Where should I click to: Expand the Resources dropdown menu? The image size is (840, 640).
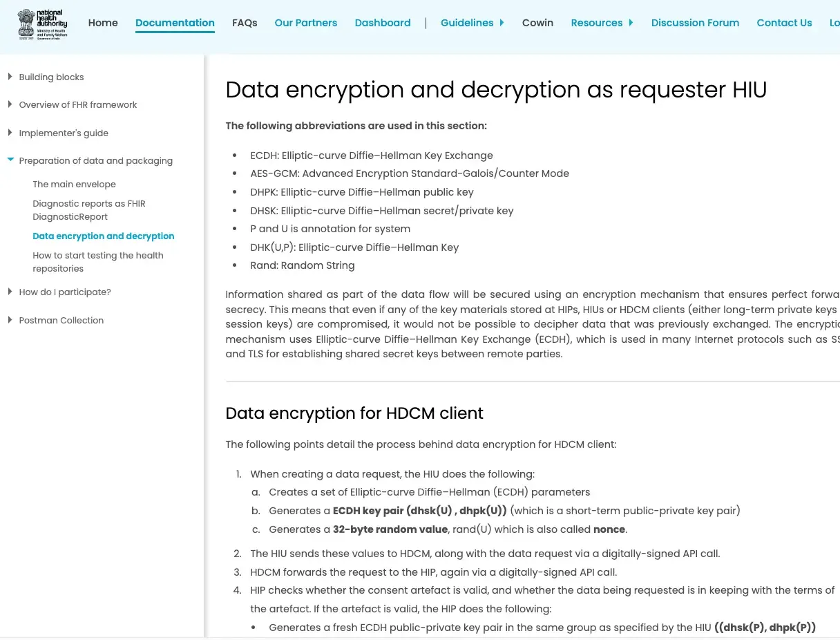tap(596, 22)
